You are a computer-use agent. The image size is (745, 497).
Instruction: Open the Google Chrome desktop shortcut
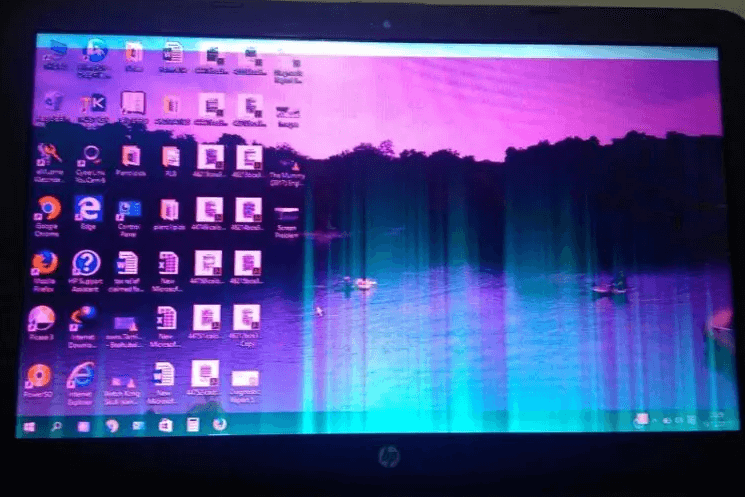(46, 209)
